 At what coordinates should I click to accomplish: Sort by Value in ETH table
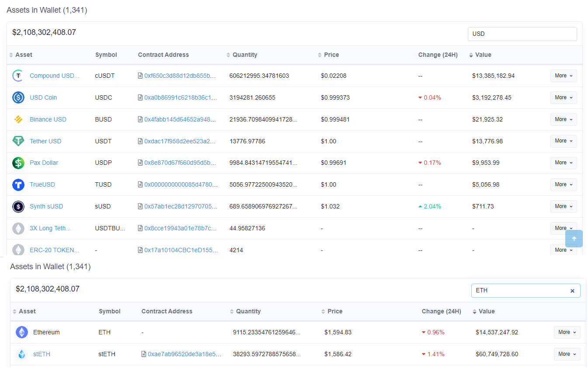coord(484,311)
